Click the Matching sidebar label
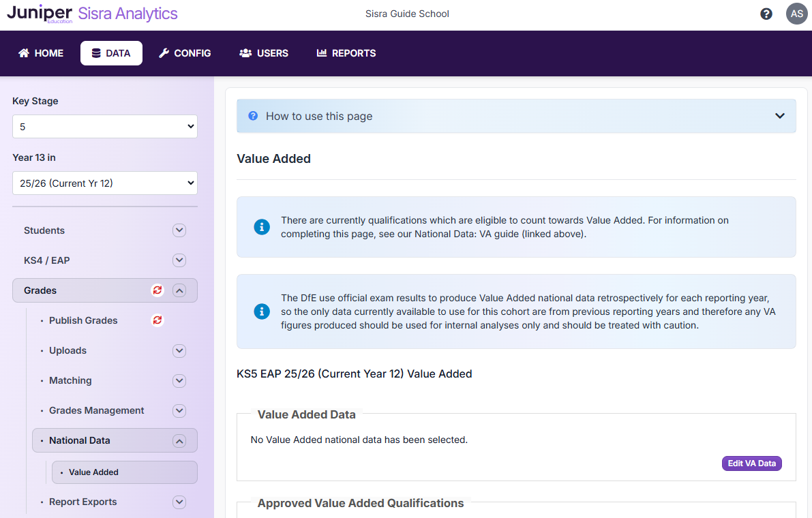This screenshot has height=518, width=812. [x=70, y=380]
